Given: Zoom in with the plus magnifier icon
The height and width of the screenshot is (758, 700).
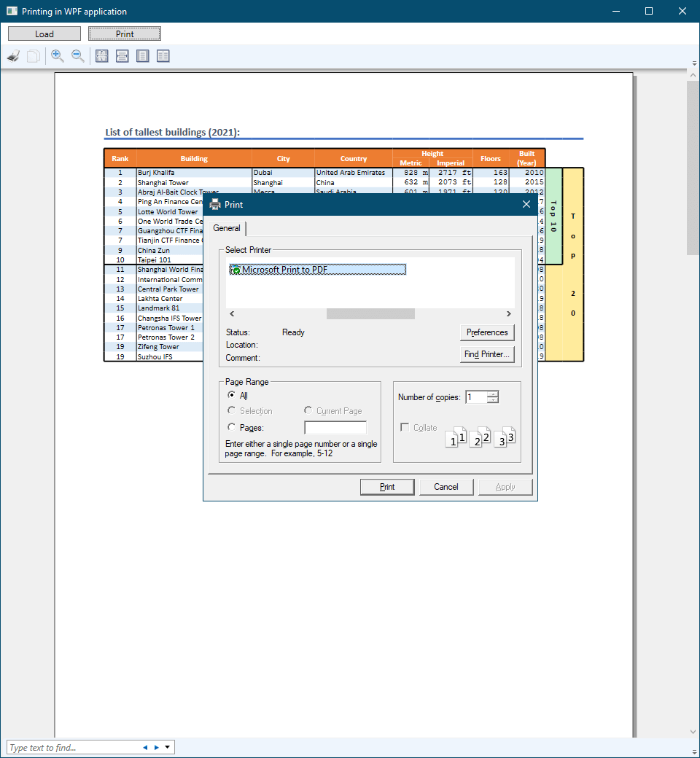Looking at the screenshot, I should 58,56.
